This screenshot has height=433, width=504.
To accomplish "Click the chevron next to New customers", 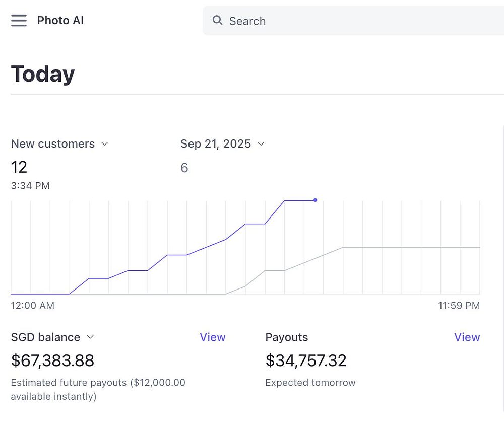I will 105,144.
